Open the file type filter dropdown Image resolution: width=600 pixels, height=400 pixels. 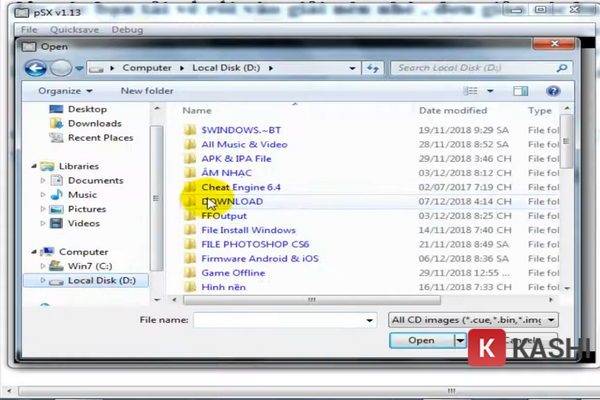click(472, 320)
